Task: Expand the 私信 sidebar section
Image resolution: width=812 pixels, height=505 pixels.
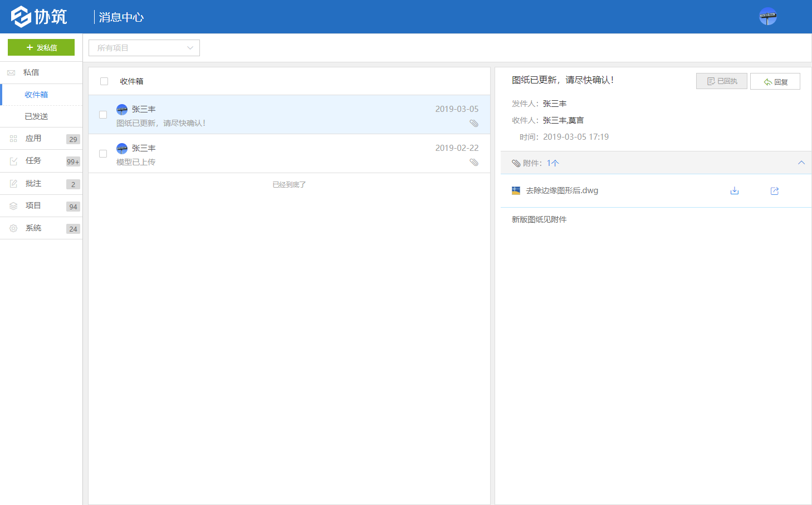Action: point(31,72)
